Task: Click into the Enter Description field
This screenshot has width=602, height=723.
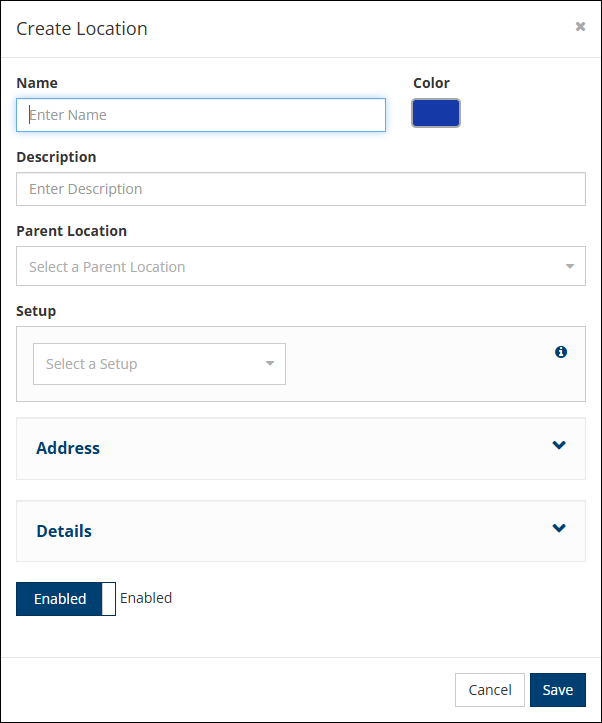Action: click(x=300, y=189)
